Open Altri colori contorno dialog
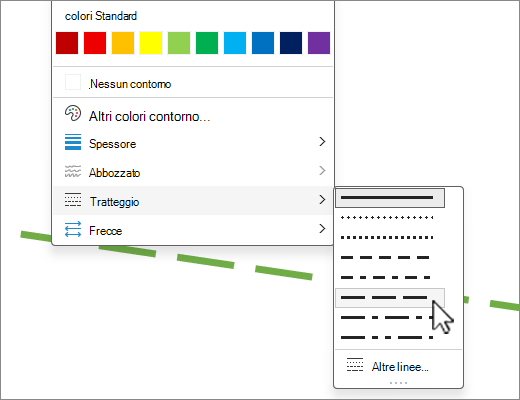This screenshot has height=400, width=520. click(193, 115)
